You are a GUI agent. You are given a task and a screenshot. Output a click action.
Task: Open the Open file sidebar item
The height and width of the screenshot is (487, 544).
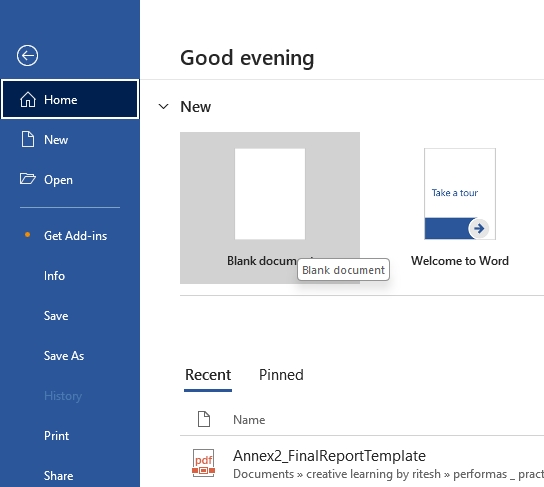tap(70, 180)
